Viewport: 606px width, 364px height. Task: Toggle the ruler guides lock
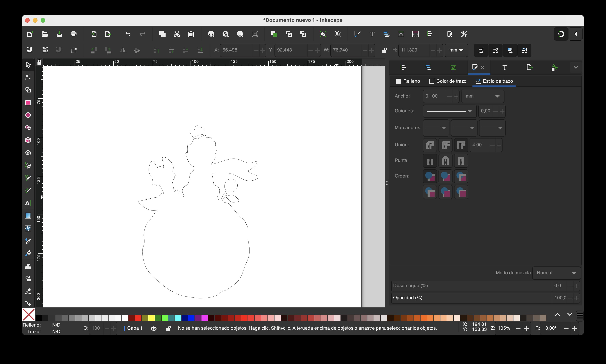(39, 63)
